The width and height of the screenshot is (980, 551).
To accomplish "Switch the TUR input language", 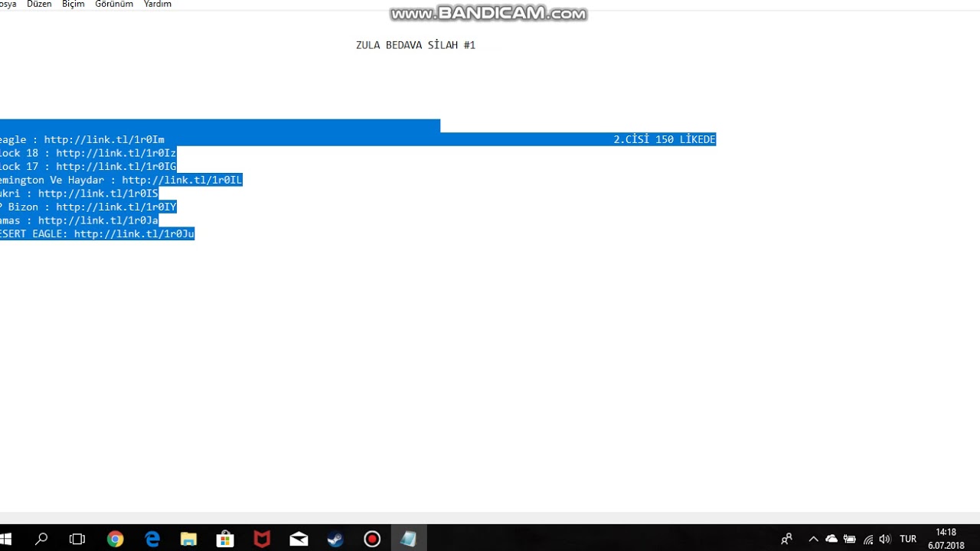I will point(908,539).
